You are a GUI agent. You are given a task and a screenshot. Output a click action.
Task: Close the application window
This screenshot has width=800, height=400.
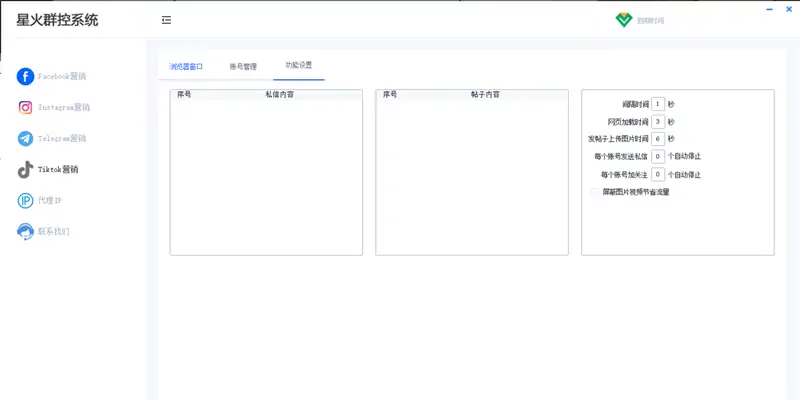pyautogui.click(x=789, y=9)
